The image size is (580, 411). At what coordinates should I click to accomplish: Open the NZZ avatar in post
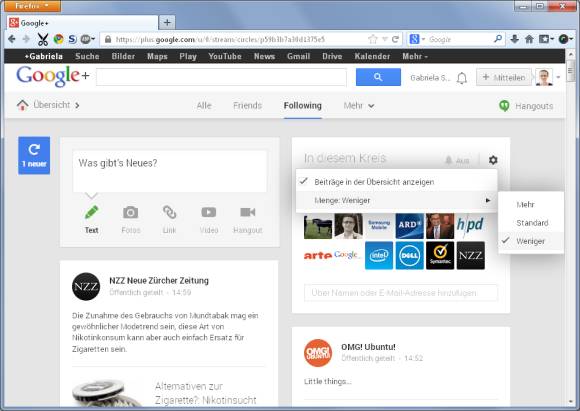click(x=86, y=286)
